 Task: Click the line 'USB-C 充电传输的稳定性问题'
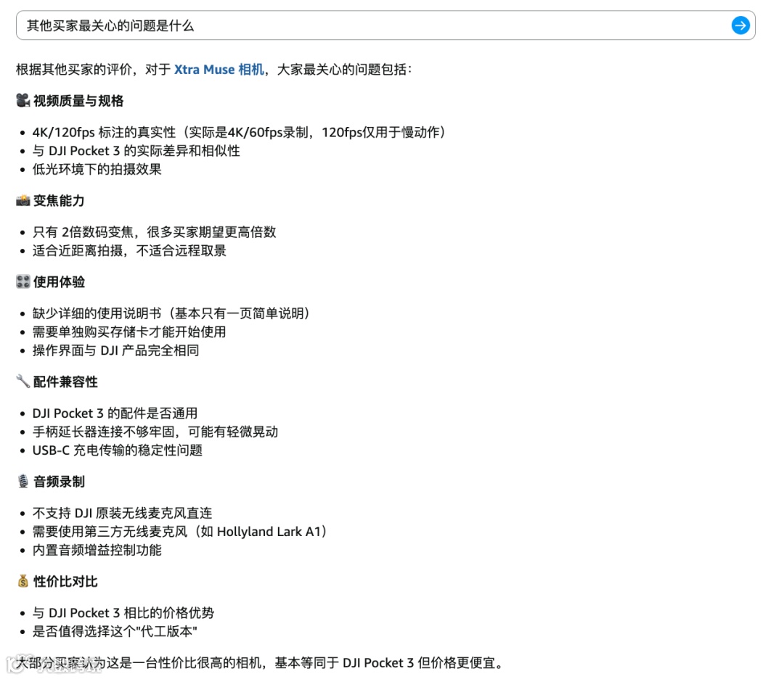[118, 450]
